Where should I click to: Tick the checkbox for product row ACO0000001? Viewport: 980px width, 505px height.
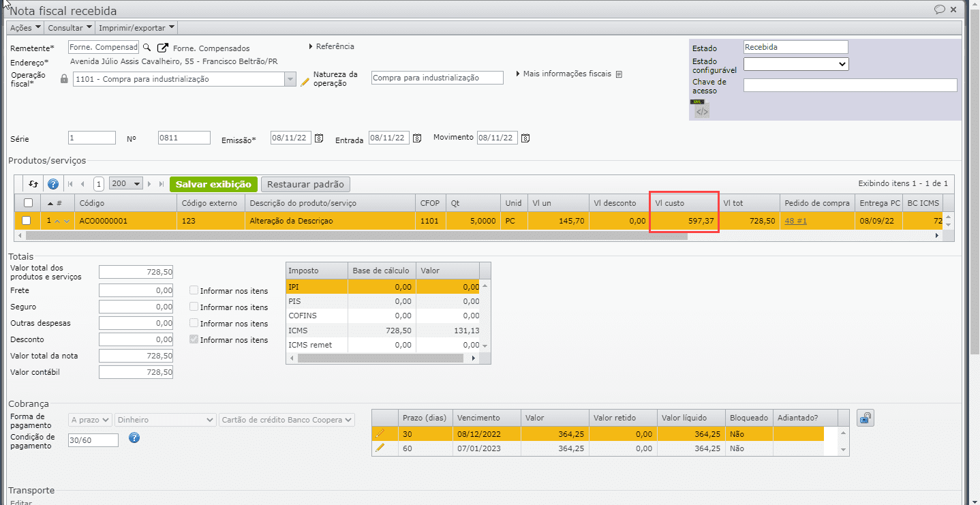click(x=27, y=221)
